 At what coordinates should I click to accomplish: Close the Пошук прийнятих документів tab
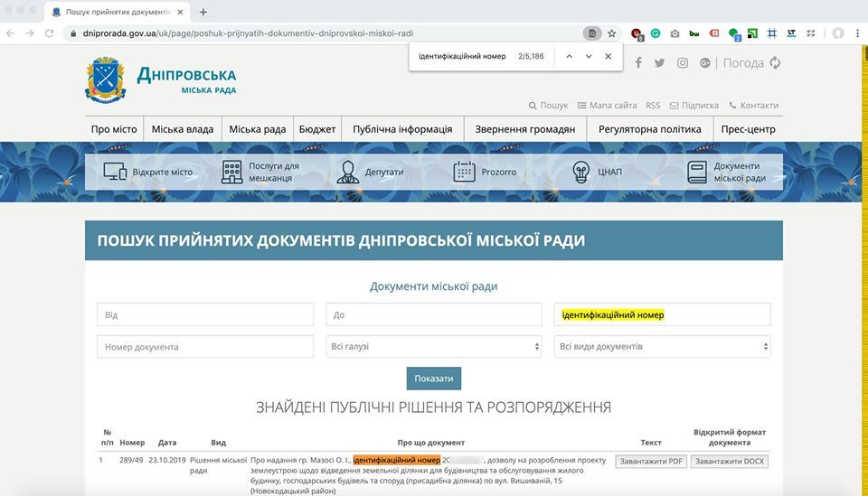coord(180,12)
